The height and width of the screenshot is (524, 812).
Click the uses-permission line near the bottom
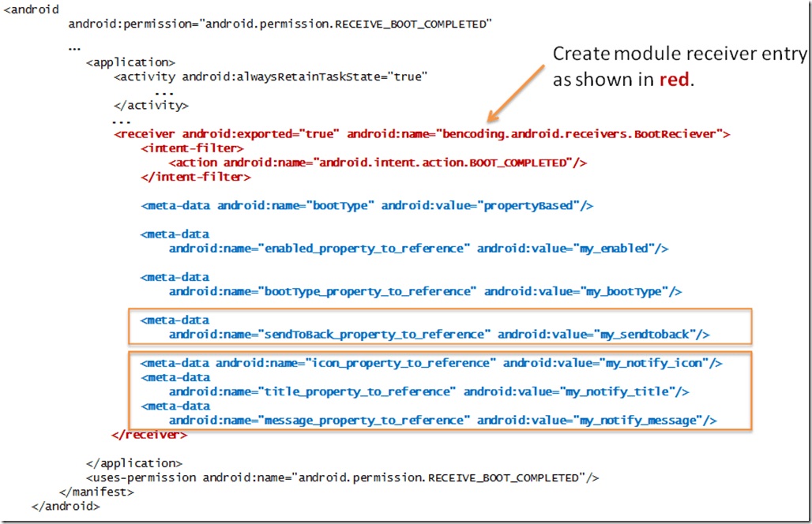343,477
